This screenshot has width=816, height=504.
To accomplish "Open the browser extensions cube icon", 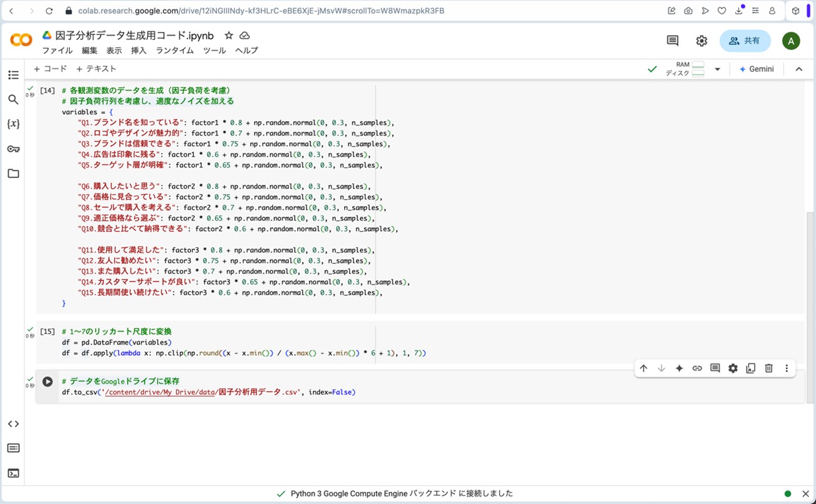I will 795,11.
